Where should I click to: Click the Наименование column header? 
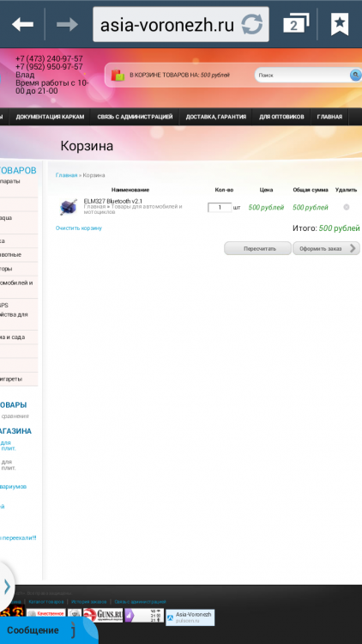coord(130,190)
